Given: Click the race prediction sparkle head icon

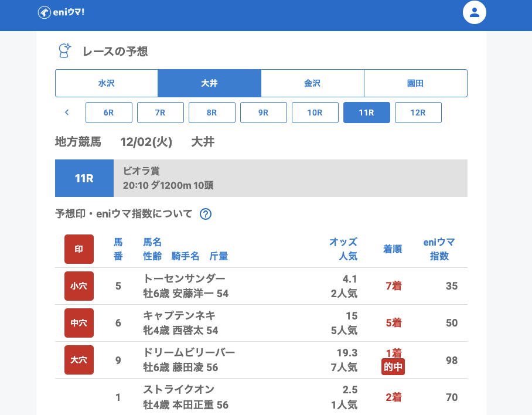Looking at the screenshot, I should pos(64,51).
